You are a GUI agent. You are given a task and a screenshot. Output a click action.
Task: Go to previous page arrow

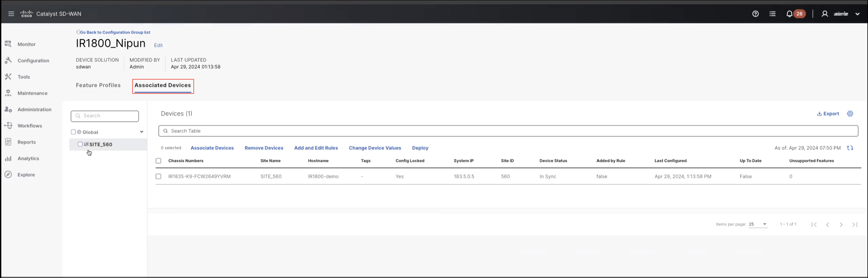point(827,224)
